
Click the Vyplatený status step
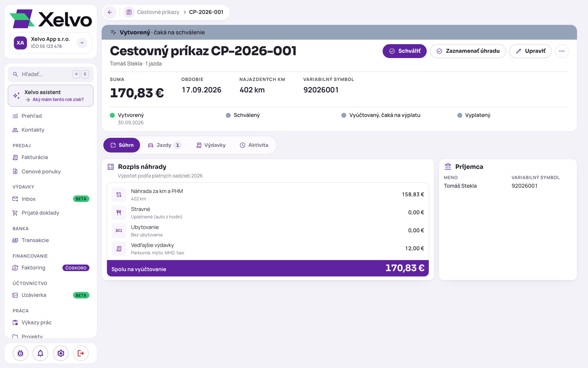tap(474, 115)
